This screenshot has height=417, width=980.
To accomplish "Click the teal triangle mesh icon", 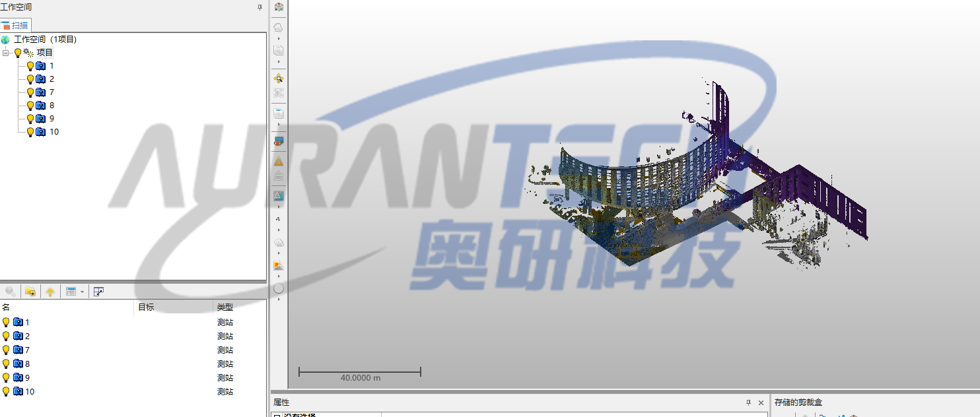I will coord(279,196).
